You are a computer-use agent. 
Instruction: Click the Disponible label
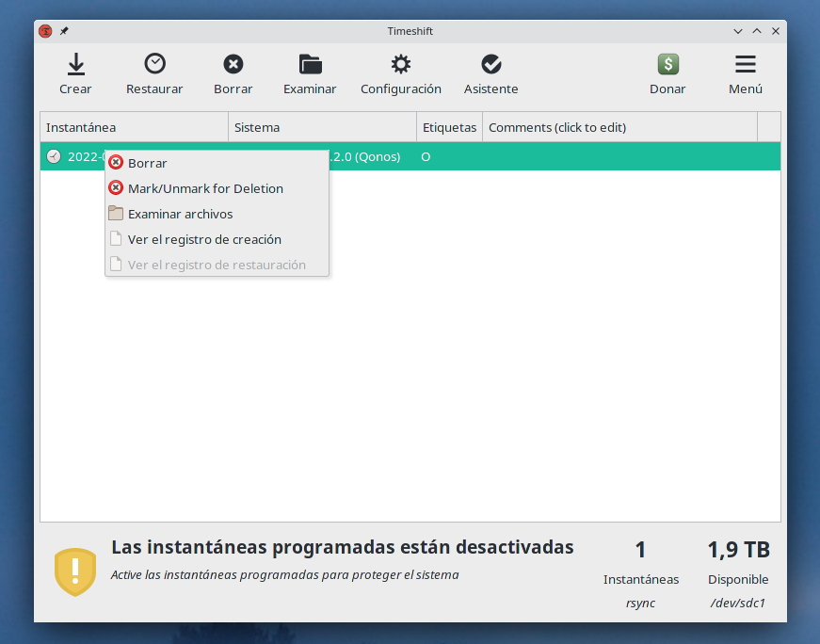click(738, 580)
